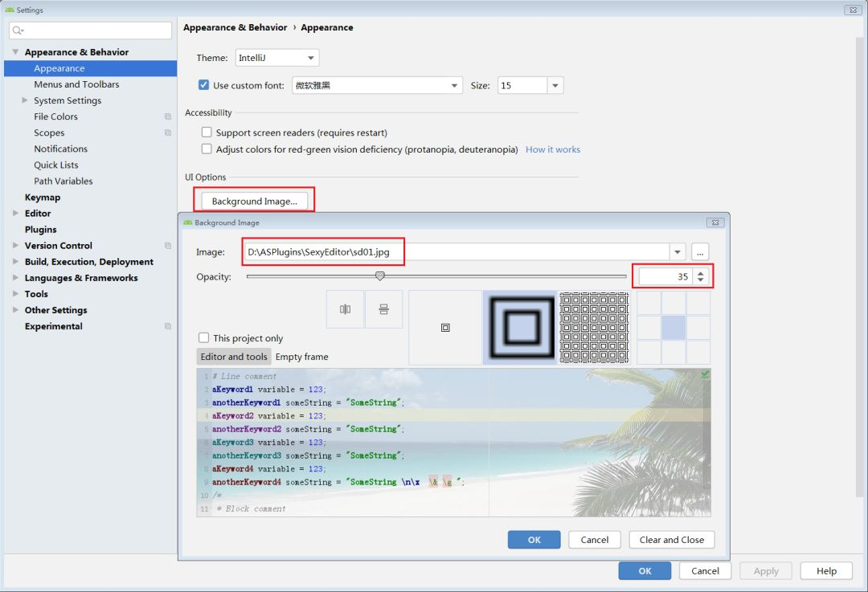Click the Clear and Close button

click(x=672, y=540)
